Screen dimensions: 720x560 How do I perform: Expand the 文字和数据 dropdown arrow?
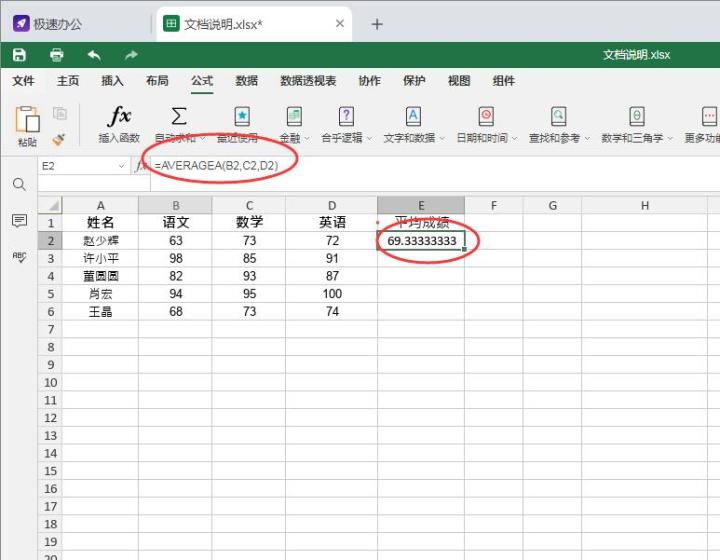pos(442,138)
